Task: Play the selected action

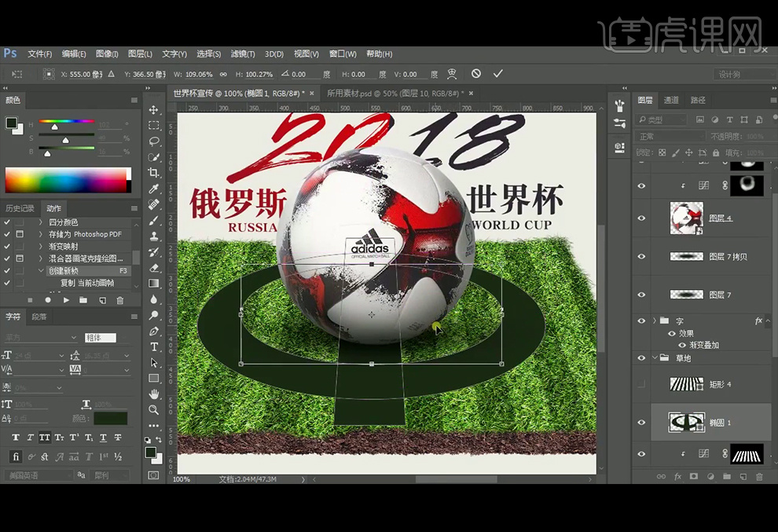Action: pyautogui.click(x=66, y=300)
